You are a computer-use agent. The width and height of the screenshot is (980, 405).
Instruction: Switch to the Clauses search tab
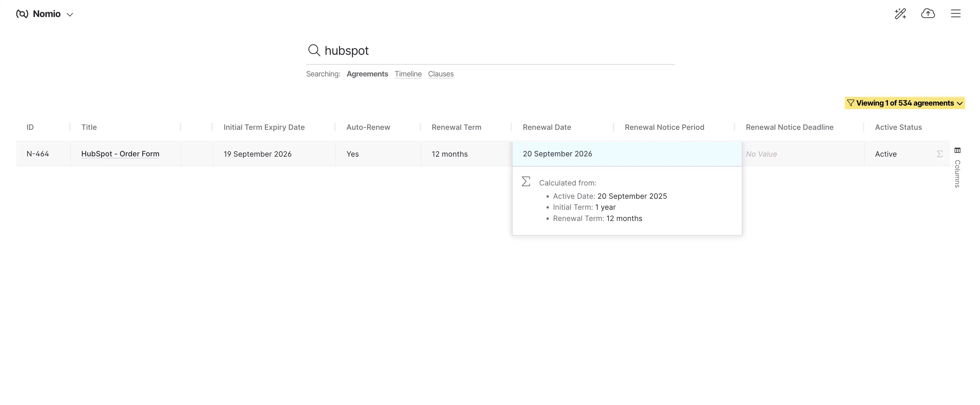tap(440, 74)
